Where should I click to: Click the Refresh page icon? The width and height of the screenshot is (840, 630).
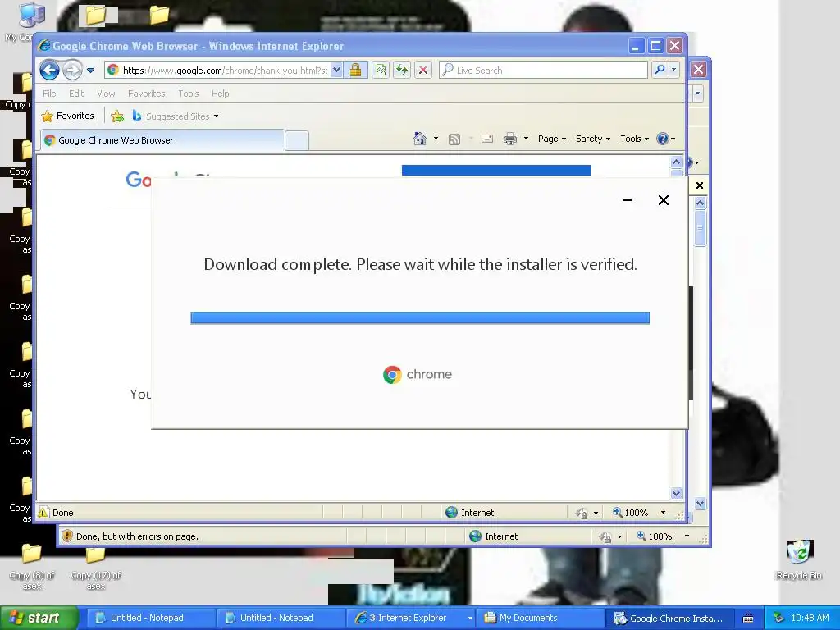pyautogui.click(x=402, y=71)
